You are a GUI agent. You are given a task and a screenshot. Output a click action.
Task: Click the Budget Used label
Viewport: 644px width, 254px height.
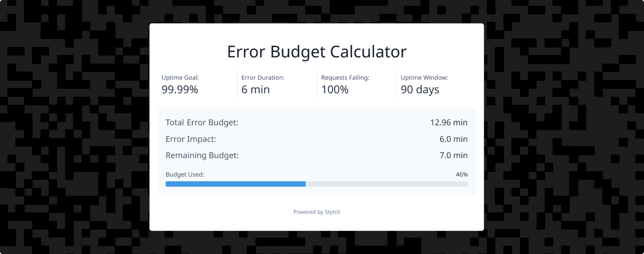pyautogui.click(x=185, y=175)
